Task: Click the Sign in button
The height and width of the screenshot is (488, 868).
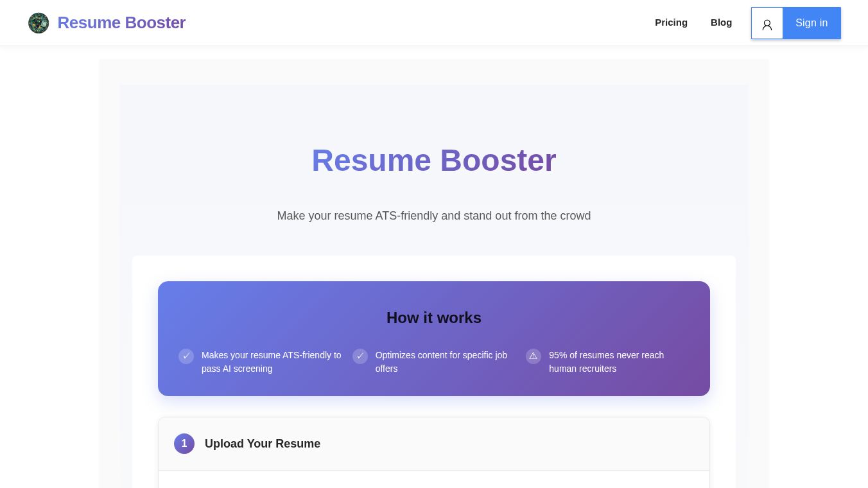Action: 812,23
